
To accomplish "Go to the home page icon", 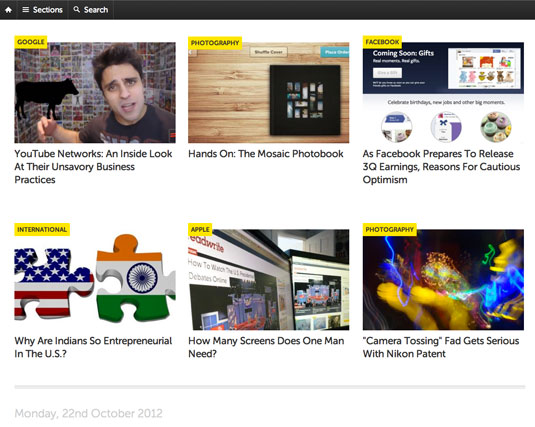I will pyautogui.click(x=8, y=10).
